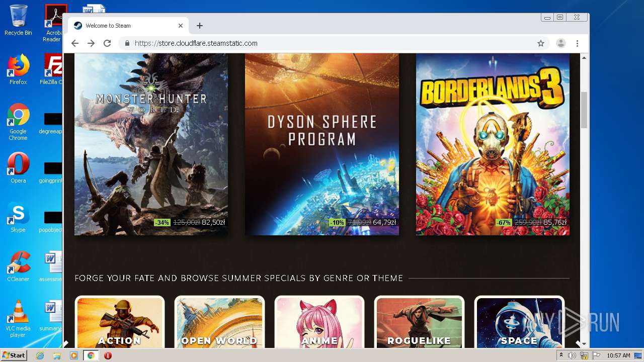Open Windows Media Player from the taskbar
The image size is (644, 362).
click(74, 355)
